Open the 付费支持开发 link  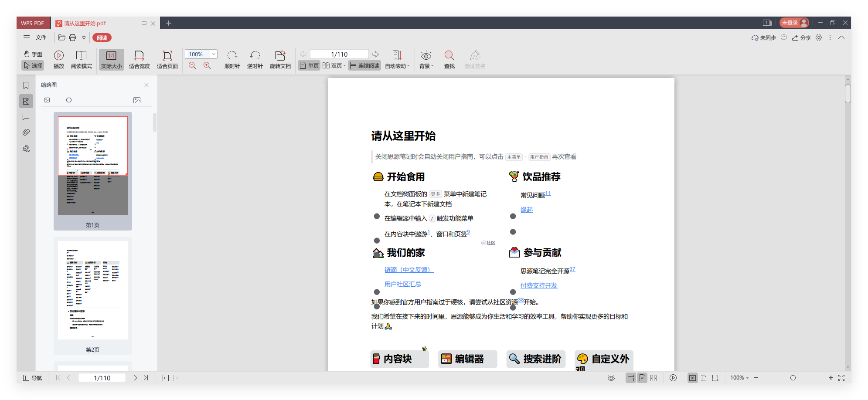point(538,285)
